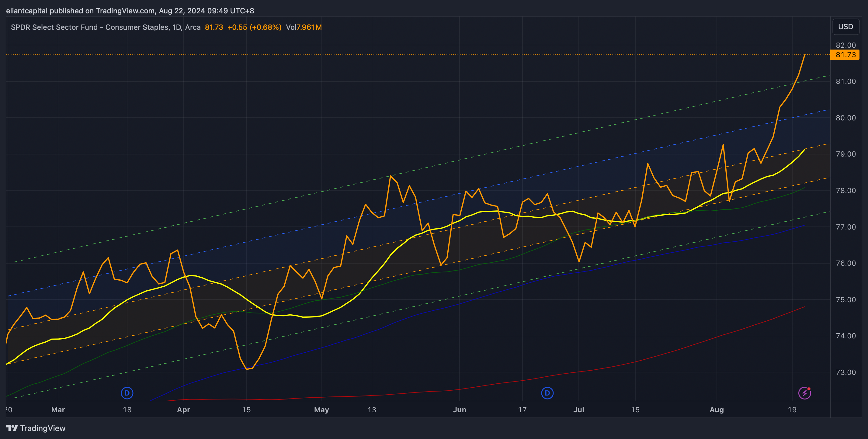Click the orange 81.73 price label
Image resolution: width=868 pixels, height=439 pixels.
coord(845,55)
